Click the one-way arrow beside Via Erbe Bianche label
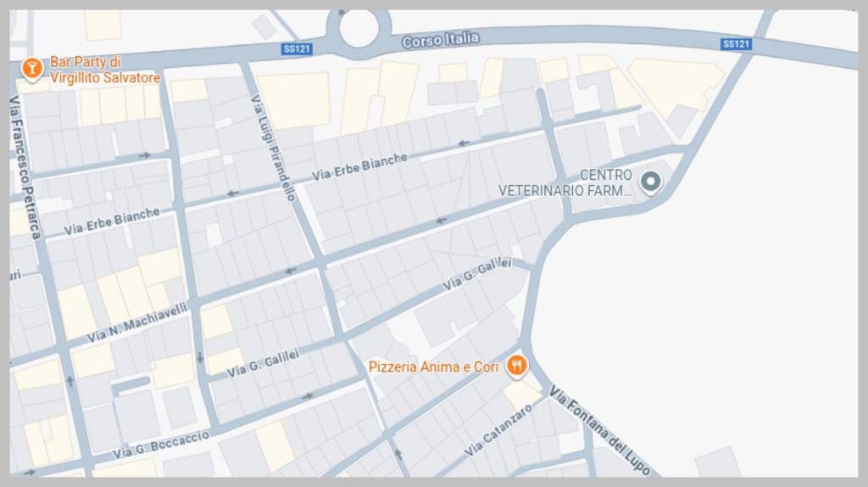Screen dimensions: 868x487 [x=464, y=143]
